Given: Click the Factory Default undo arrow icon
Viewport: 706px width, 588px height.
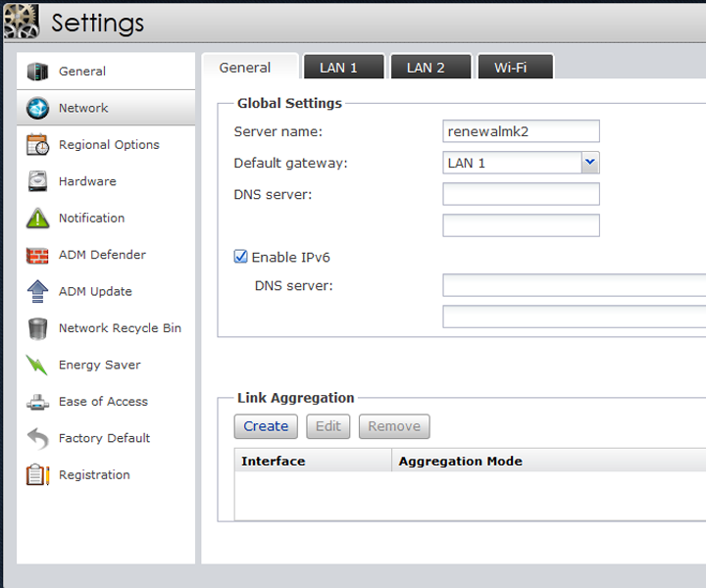Looking at the screenshot, I should coord(37,438).
